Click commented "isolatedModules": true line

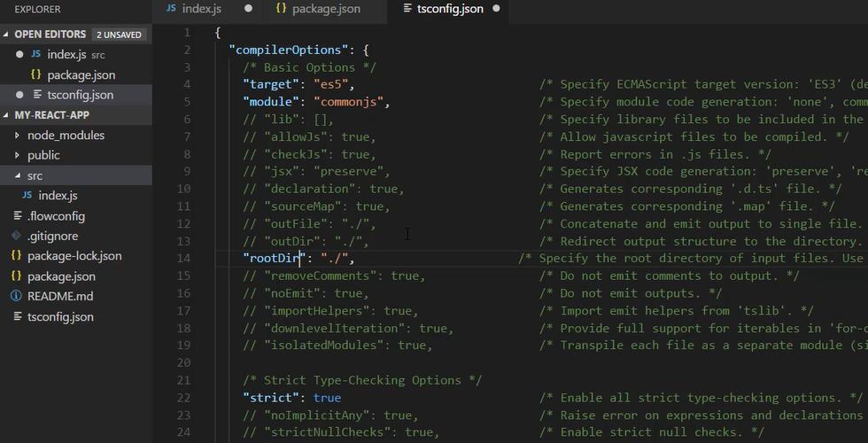point(337,345)
